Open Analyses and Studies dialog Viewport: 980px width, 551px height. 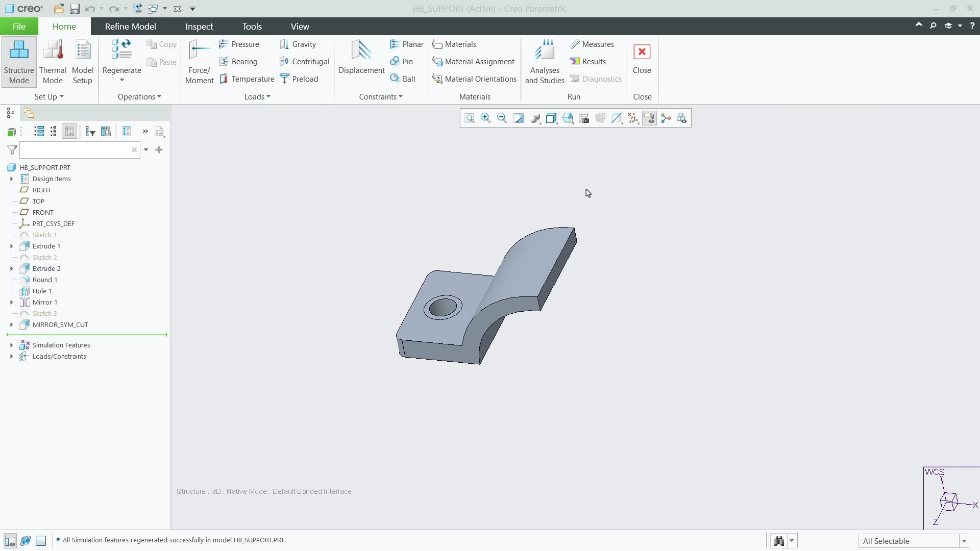click(545, 62)
